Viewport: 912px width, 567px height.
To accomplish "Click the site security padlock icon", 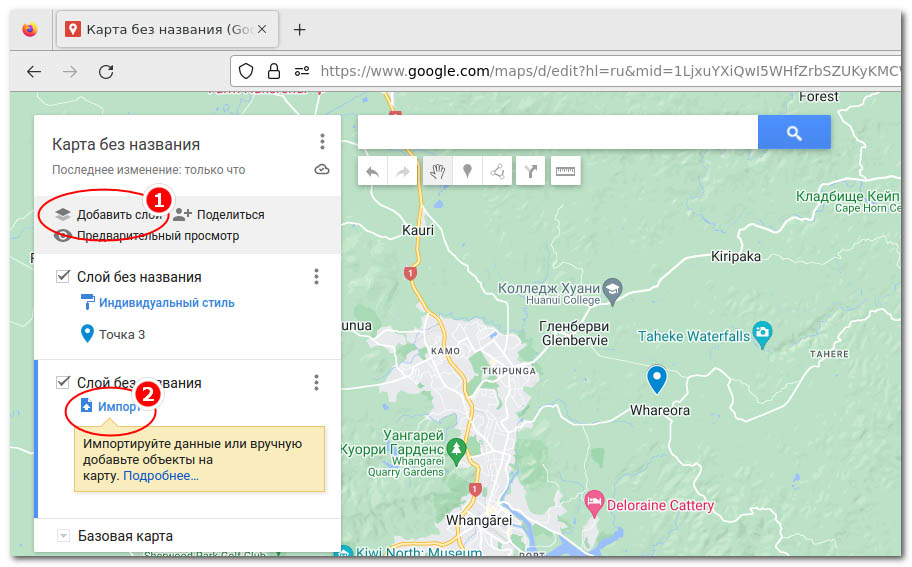I will [274, 72].
